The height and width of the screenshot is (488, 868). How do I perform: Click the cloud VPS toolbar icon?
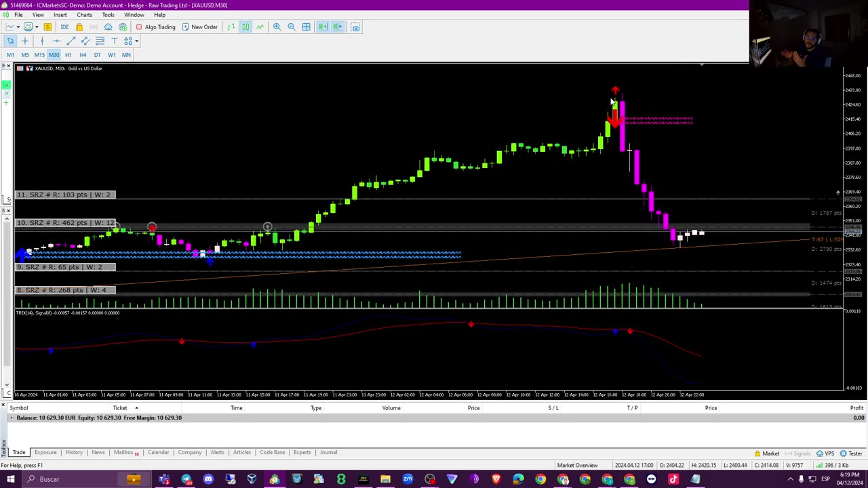(x=108, y=27)
